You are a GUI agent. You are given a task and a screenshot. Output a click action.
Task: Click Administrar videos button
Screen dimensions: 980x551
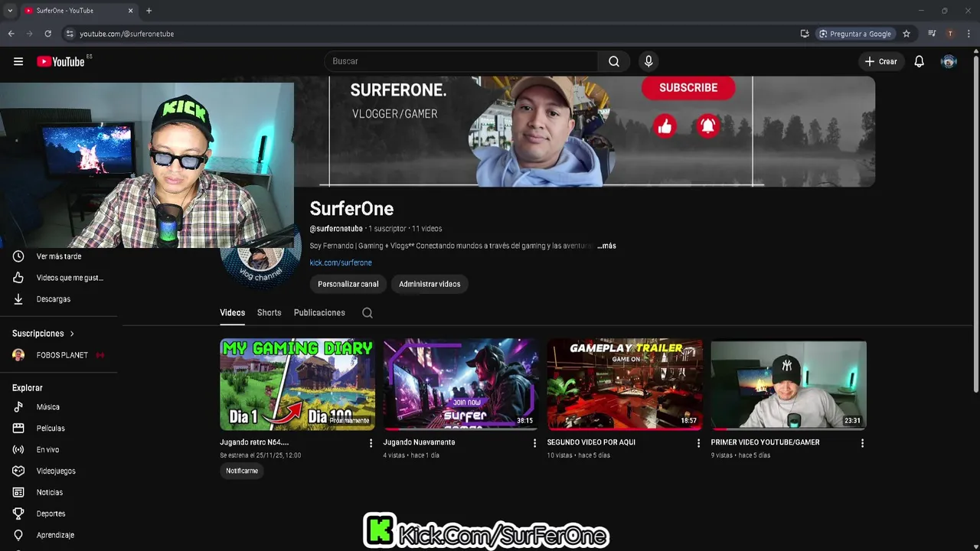pyautogui.click(x=430, y=284)
